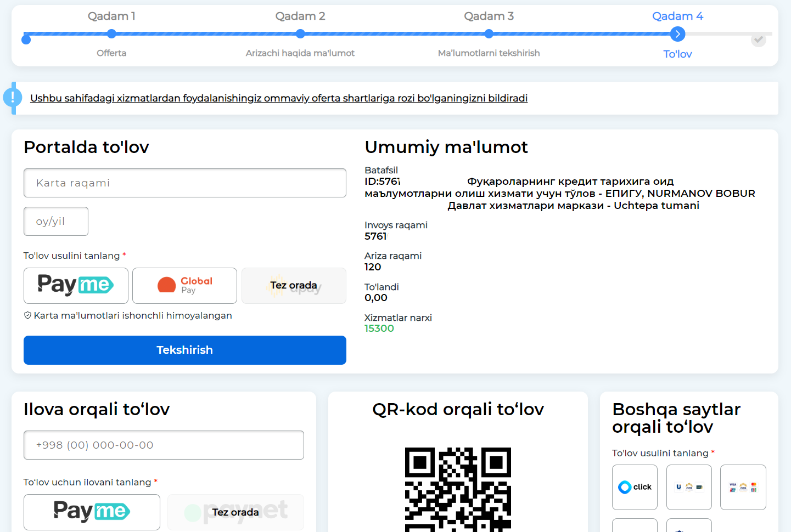Go to Qadam 3 step label
The height and width of the screenshot is (532, 791).
(489, 16)
